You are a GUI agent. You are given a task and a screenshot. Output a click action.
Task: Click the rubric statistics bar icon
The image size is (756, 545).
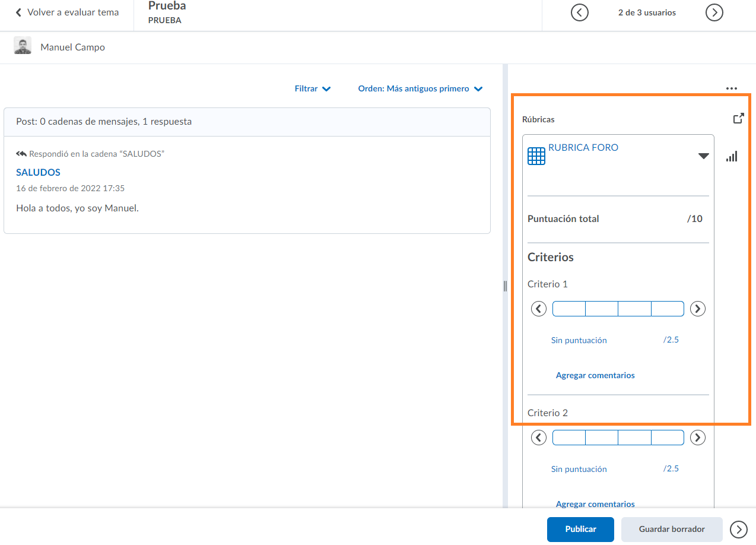coord(732,157)
